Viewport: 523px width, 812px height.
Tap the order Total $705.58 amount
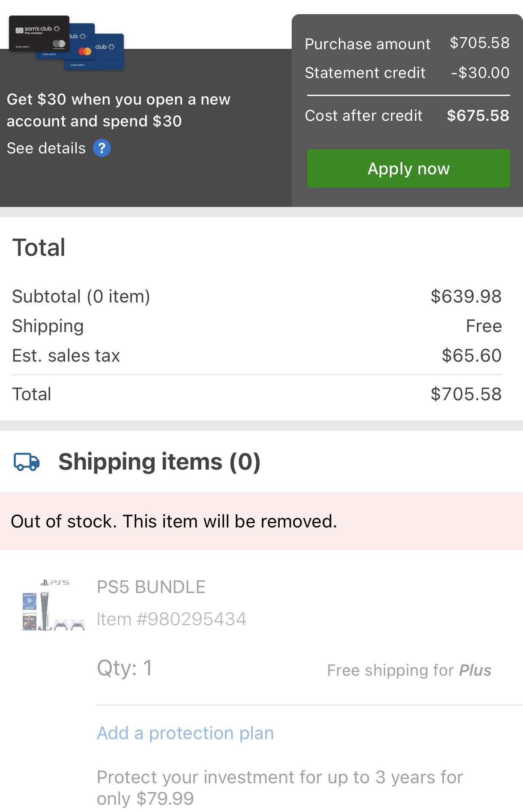click(466, 394)
